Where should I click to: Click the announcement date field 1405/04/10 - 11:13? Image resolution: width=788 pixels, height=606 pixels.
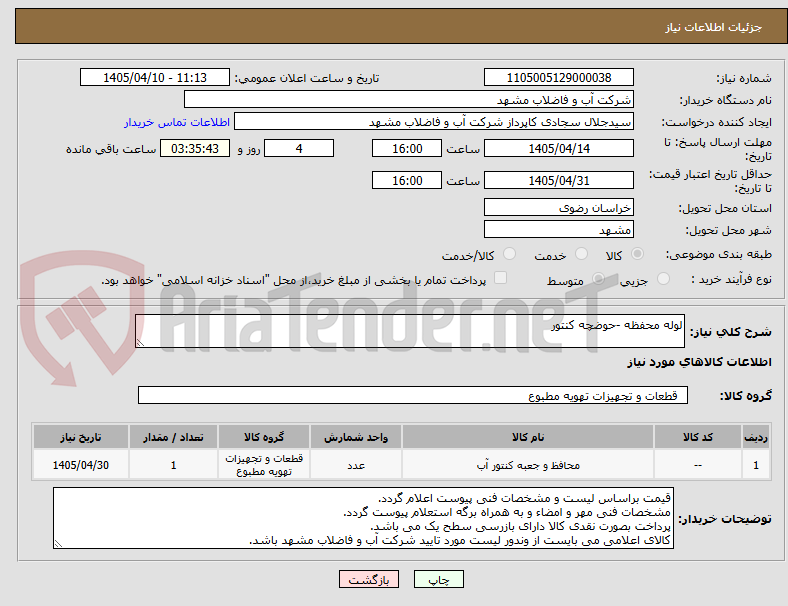coord(155,77)
